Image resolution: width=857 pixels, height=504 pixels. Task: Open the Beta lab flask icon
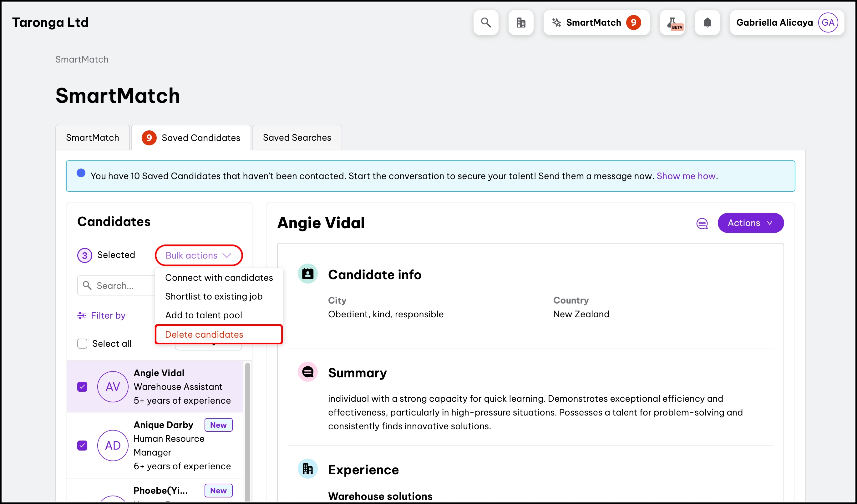pyautogui.click(x=672, y=23)
